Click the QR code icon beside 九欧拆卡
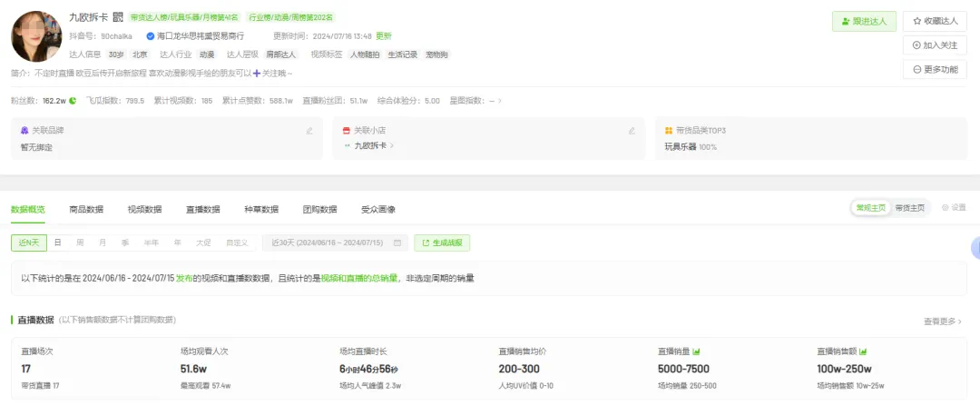This screenshot has height=406, width=980. (x=117, y=17)
